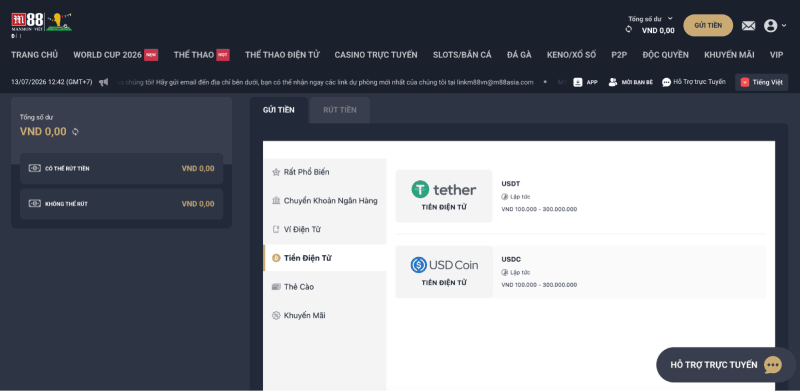The image size is (800, 391).
Task: Open P2P menu
Action: coord(619,55)
